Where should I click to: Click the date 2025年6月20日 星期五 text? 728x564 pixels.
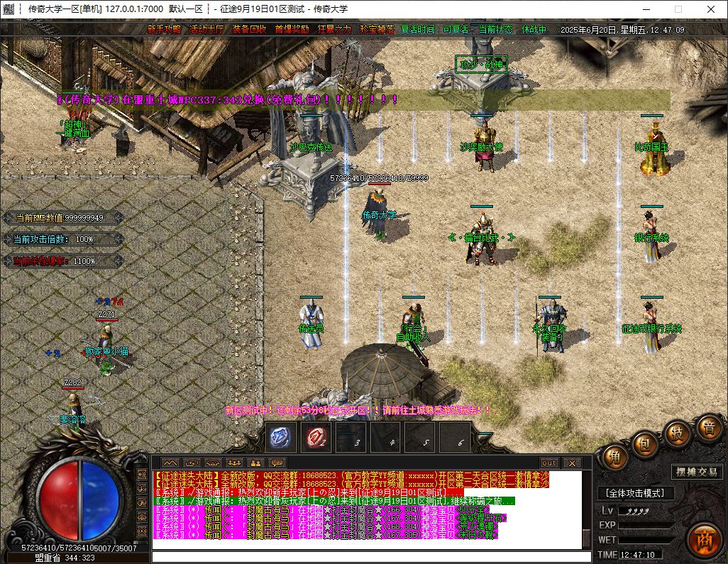604,30
